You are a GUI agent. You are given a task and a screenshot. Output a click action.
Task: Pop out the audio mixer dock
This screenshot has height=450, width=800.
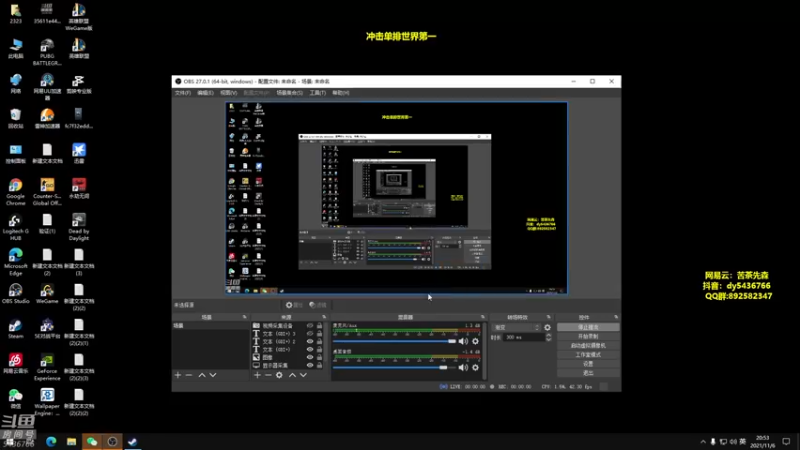coord(483,317)
